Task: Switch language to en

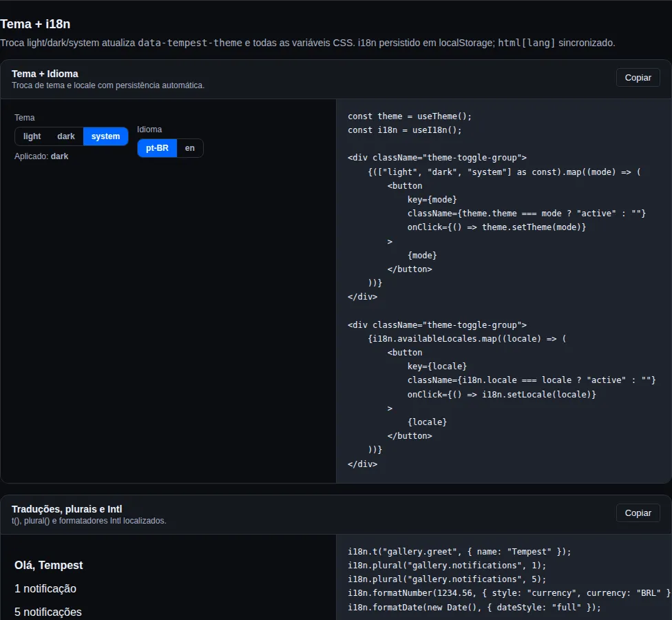Action: (x=189, y=148)
